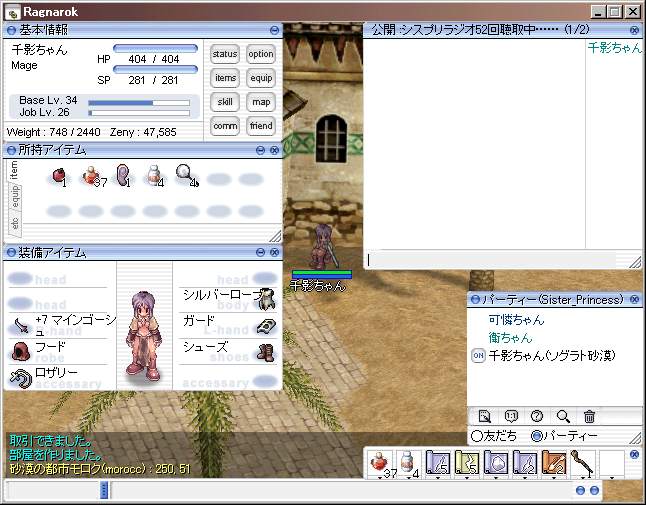This screenshot has height=505, width=646.
Task: Click the main chat input field at bottom
Action: coord(342,490)
